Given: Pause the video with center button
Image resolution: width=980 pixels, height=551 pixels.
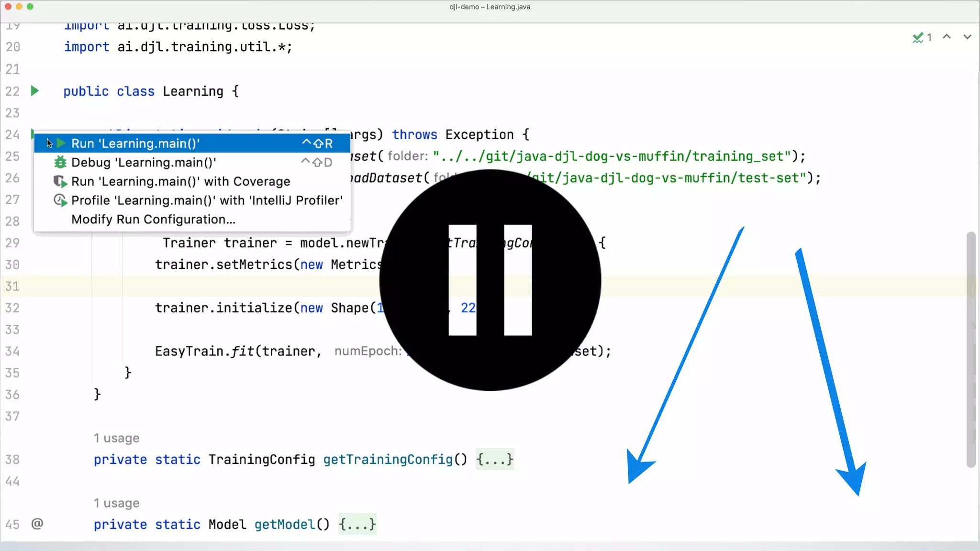Looking at the screenshot, I should (490, 280).
